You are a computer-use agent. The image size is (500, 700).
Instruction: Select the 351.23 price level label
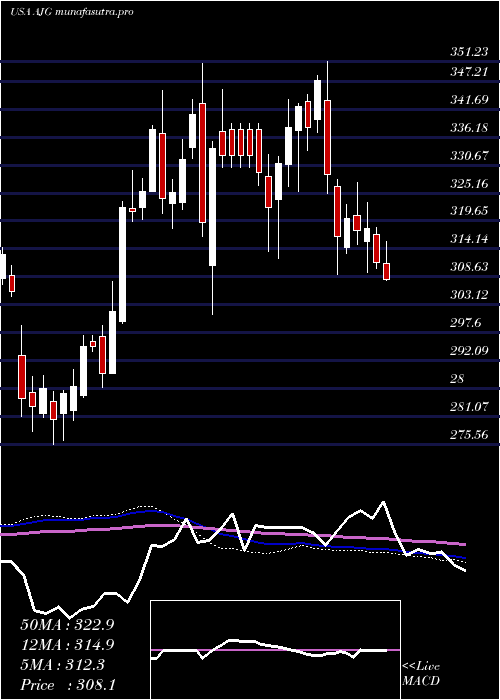(469, 52)
